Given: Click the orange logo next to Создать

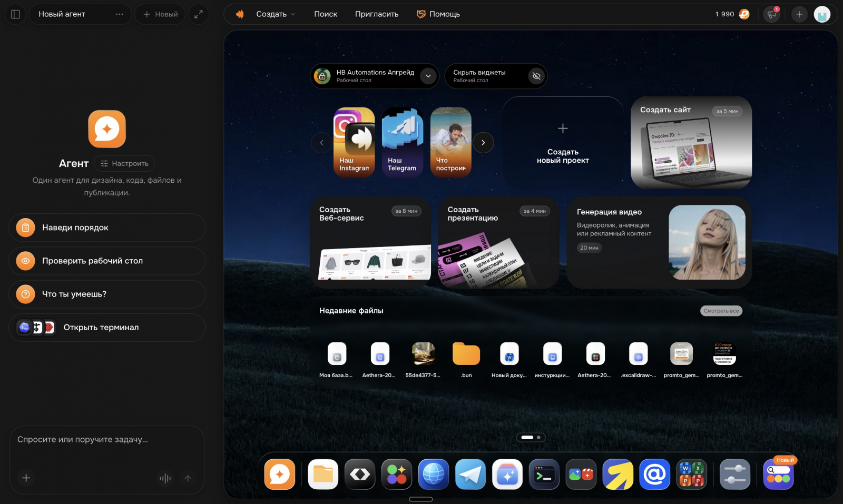Looking at the screenshot, I should coord(240,14).
